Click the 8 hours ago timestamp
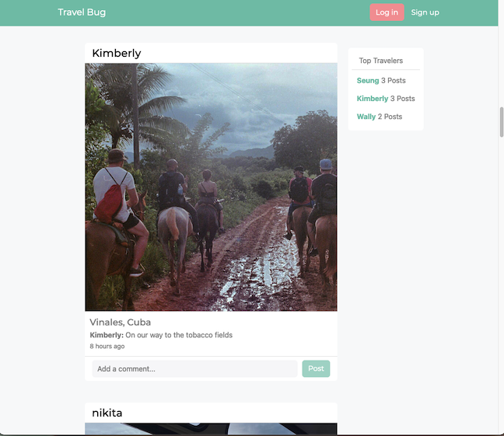Viewport: 504px width, 436px height. 107,346
